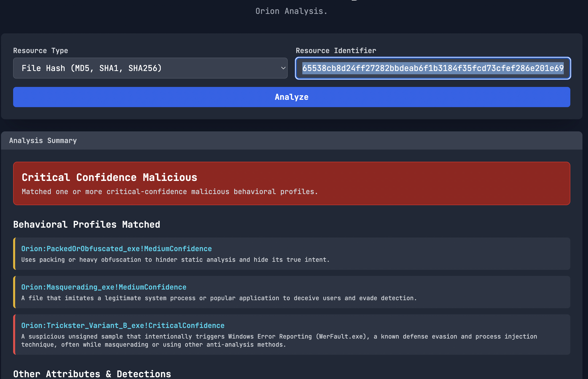Open Orion:Trickster_Variant_B_exe!CriticalConfidence profile link

tap(123, 325)
